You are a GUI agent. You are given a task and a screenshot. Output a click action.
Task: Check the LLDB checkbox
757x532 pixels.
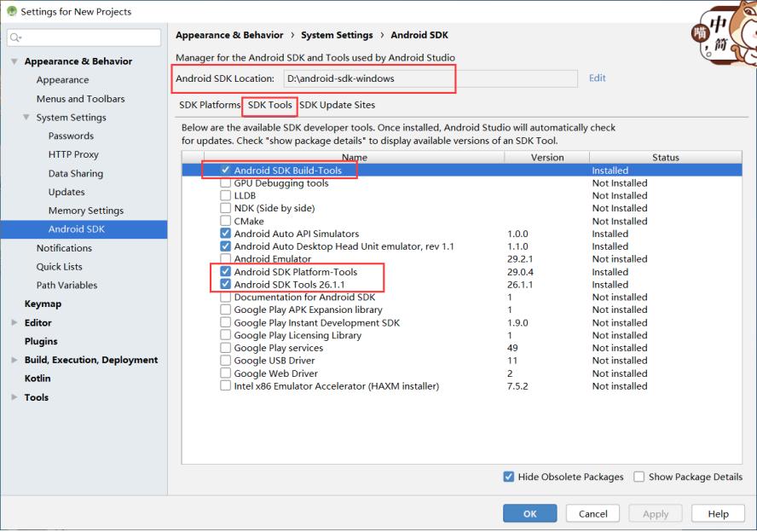(x=225, y=195)
